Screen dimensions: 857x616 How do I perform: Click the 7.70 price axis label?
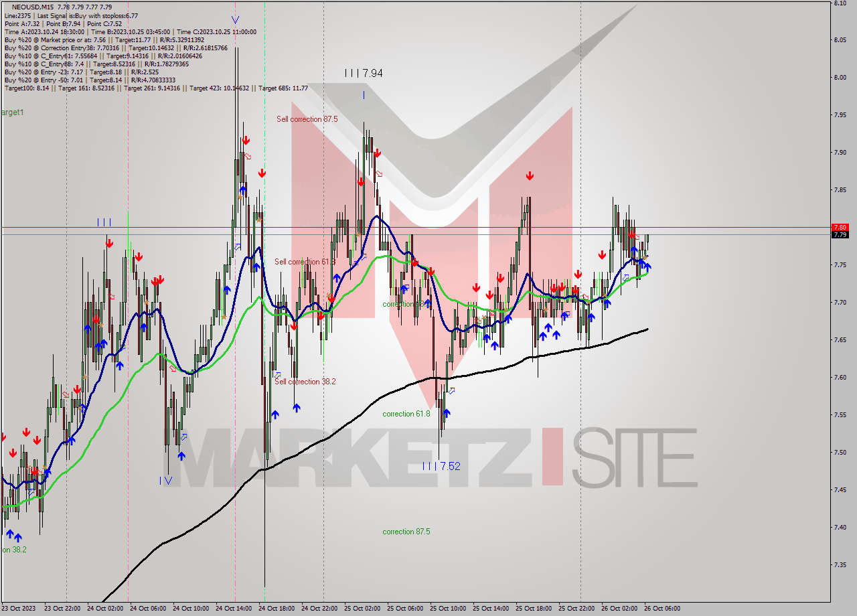[x=840, y=302]
